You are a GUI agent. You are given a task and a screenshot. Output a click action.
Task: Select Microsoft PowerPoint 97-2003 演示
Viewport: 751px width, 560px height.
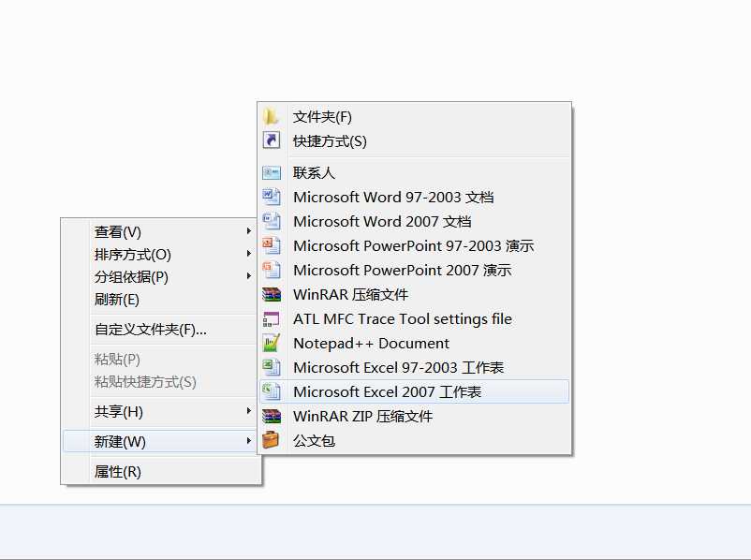coord(414,245)
